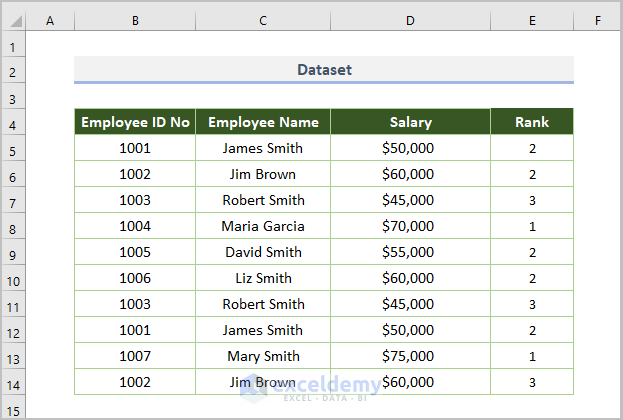Select column B header

[135, 20]
